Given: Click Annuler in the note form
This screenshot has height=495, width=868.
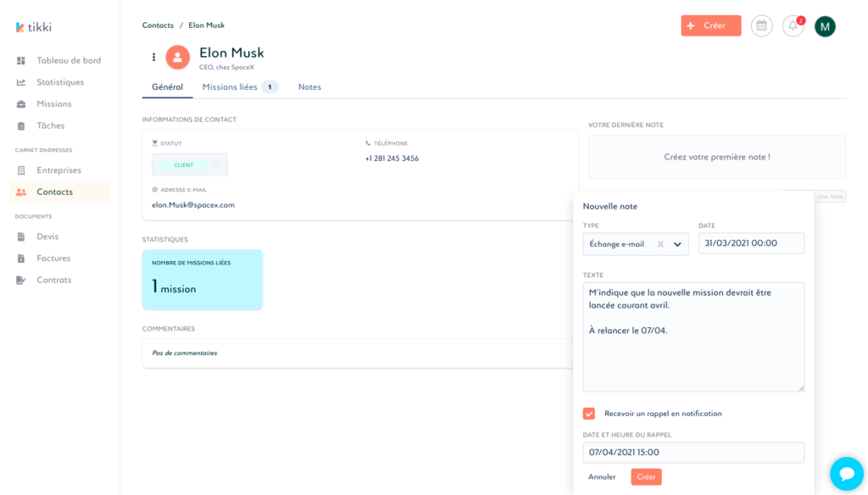Looking at the screenshot, I should 602,476.
